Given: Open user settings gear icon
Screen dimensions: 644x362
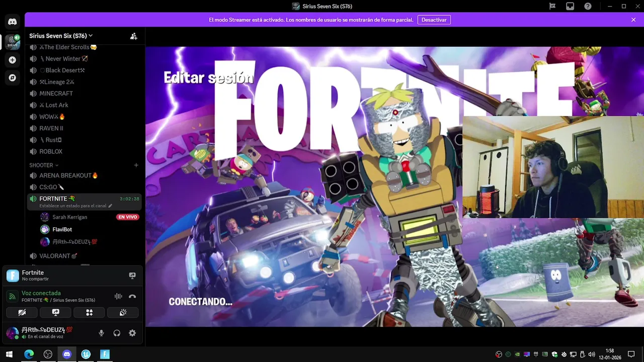Looking at the screenshot, I should [132, 333].
